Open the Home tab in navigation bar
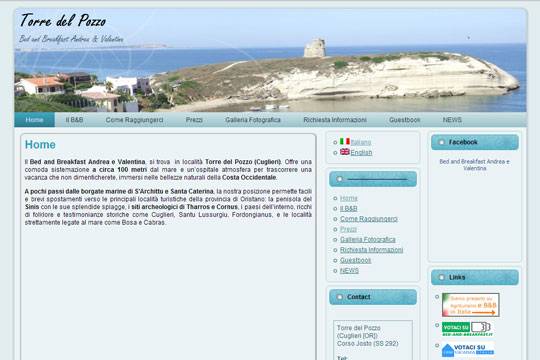Image resolution: width=540 pixels, height=360 pixels. point(34,120)
